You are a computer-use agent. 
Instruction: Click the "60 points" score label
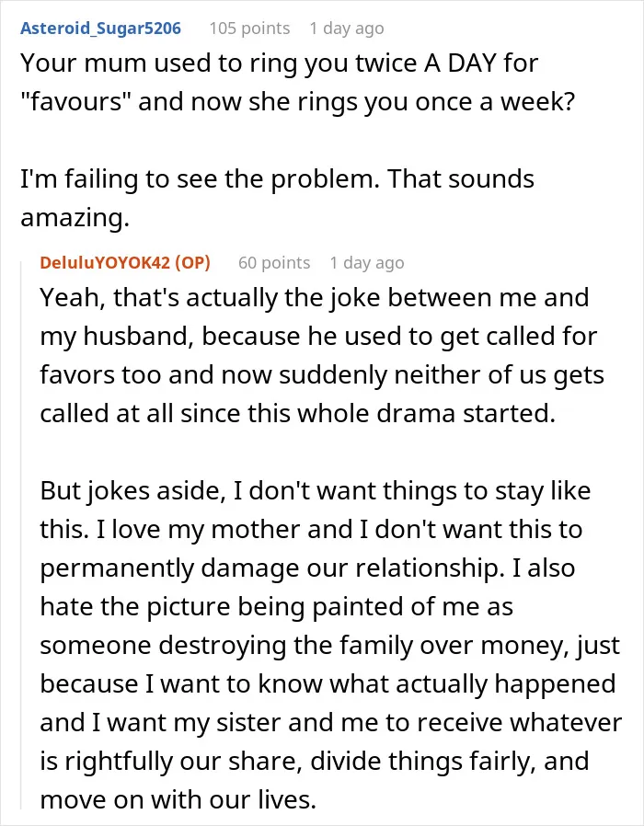click(274, 262)
